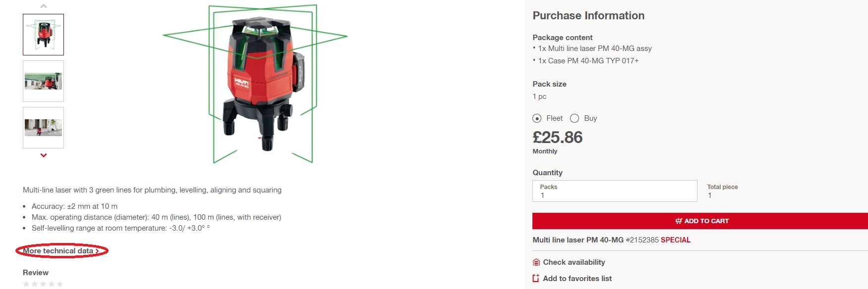The image size is (868, 289).
Task: Click the third review star
Action: coord(43,283)
